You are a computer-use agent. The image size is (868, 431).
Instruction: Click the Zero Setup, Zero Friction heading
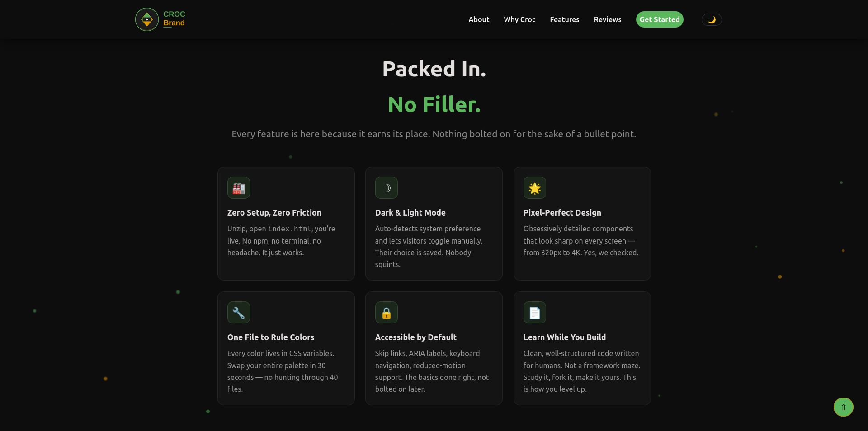274,212
